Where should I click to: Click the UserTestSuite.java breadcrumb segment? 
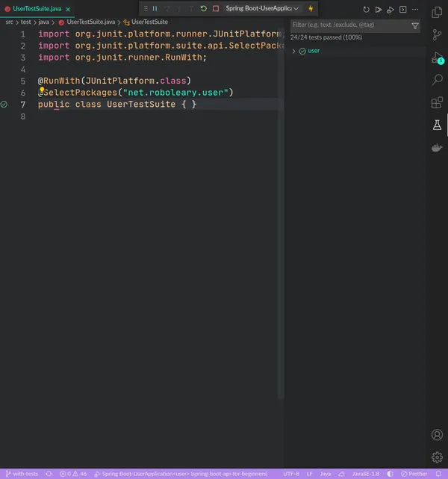[x=90, y=22]
